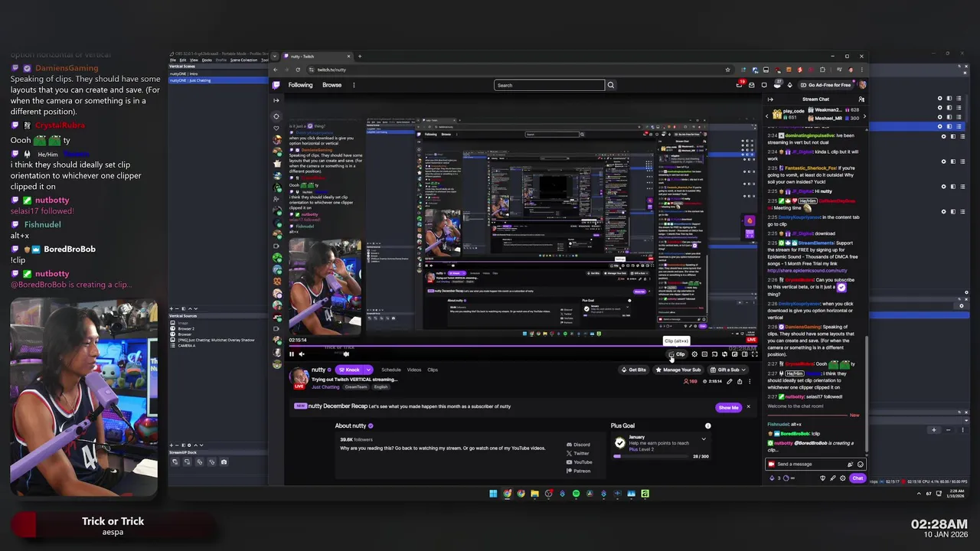Open the Windows Start menu

click(x=493, y=494)
